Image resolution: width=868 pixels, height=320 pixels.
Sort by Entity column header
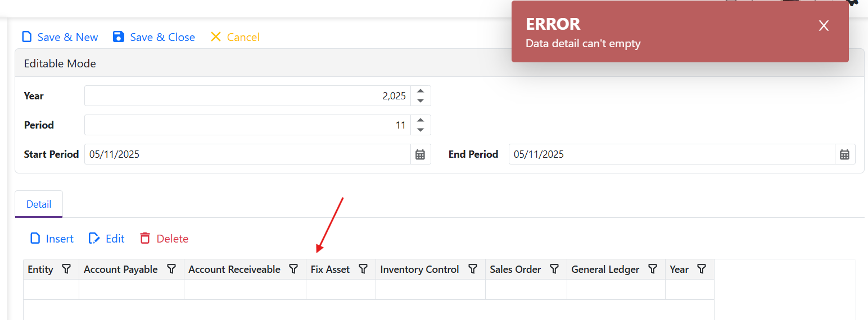tap(40, 269)
